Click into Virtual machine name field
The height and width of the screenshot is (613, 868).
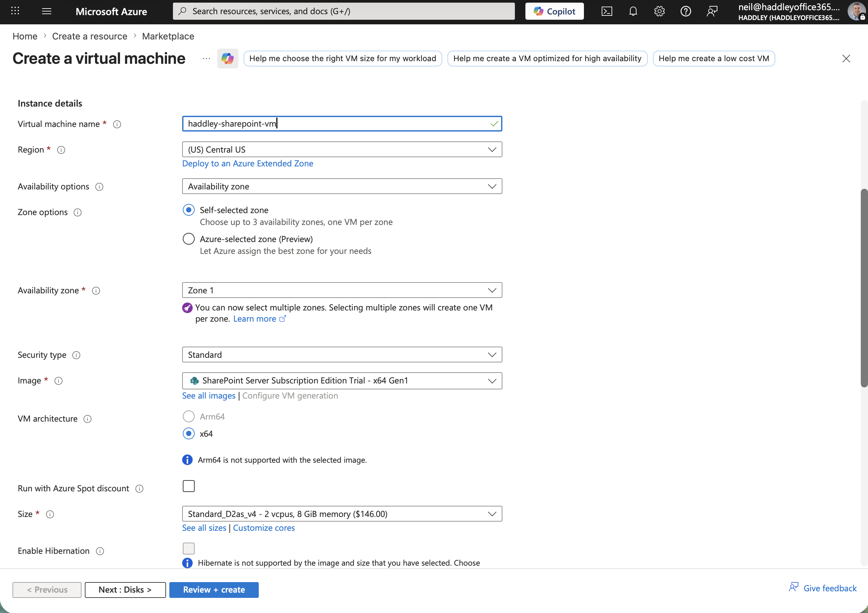click(x=342, y=124)
